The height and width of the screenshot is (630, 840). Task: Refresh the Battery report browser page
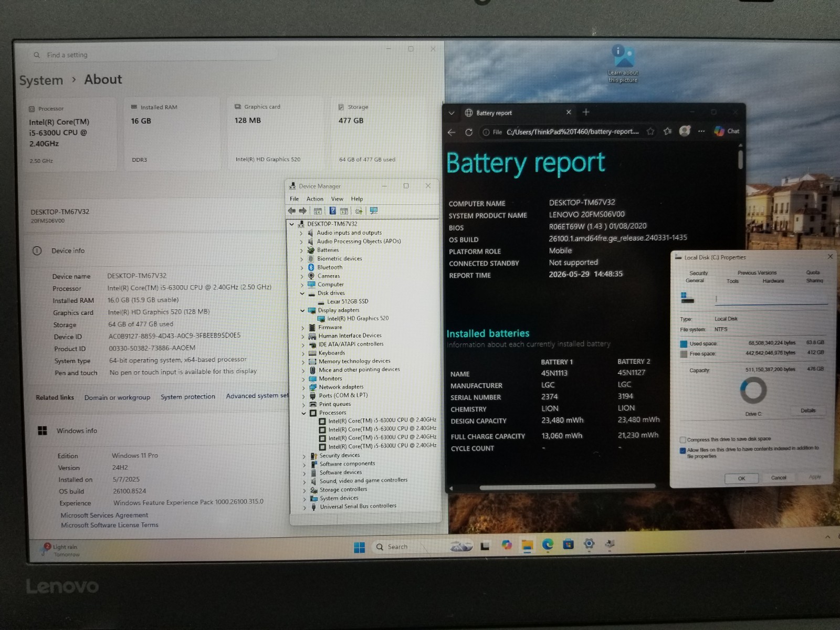click(469, 132)
